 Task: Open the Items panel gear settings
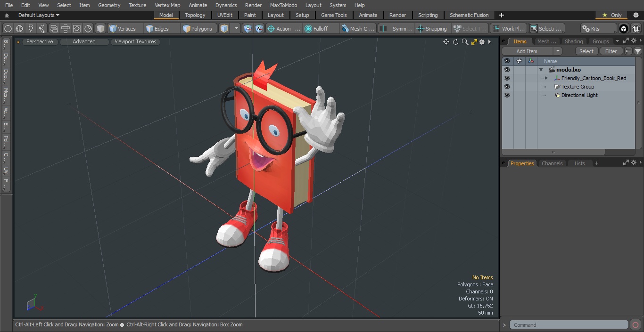click(x=634, y=41)
